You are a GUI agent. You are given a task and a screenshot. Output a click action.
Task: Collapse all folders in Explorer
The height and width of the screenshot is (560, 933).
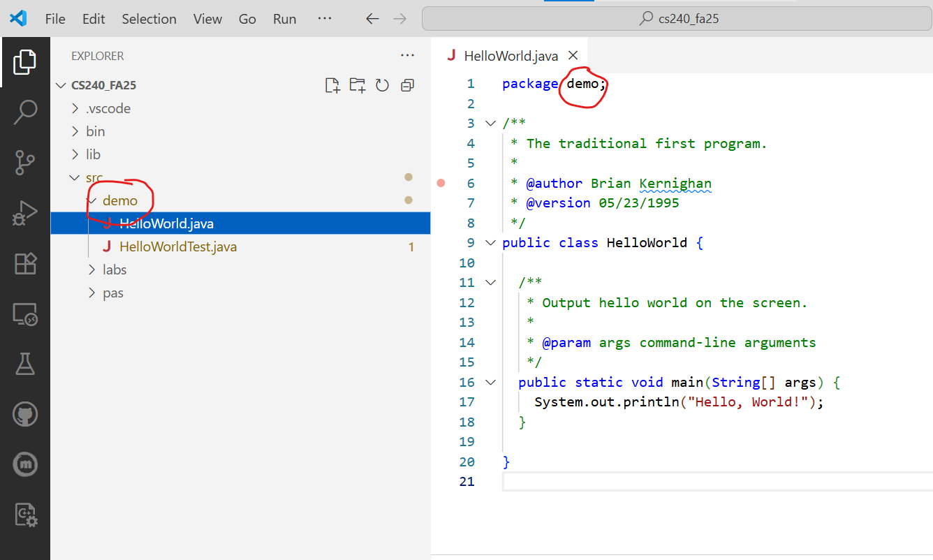pos(407,85)
